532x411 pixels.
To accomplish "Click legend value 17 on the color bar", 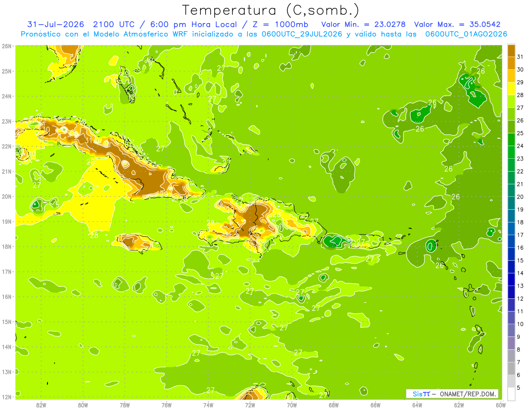I will click(520, 235).
